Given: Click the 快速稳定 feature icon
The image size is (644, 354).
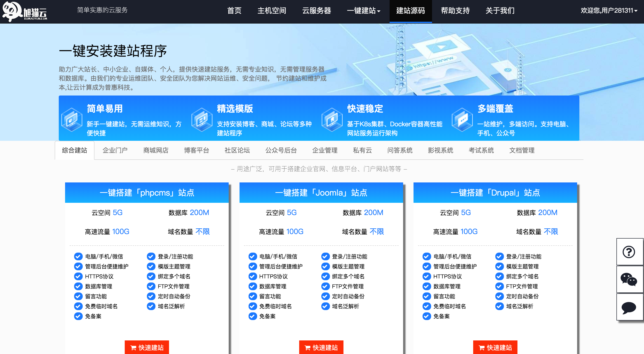Looking at the screenshot, I should (x=332, y=120).
